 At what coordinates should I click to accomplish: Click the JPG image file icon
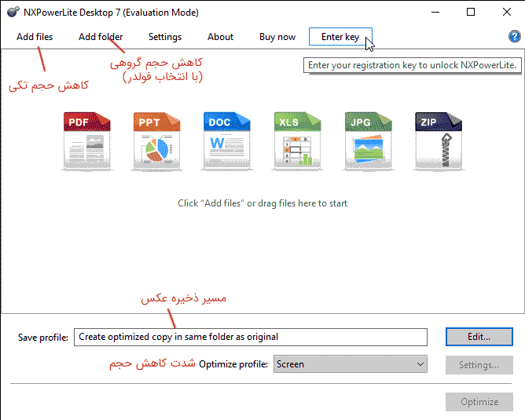pyautogui.click(x=368, y=141)
